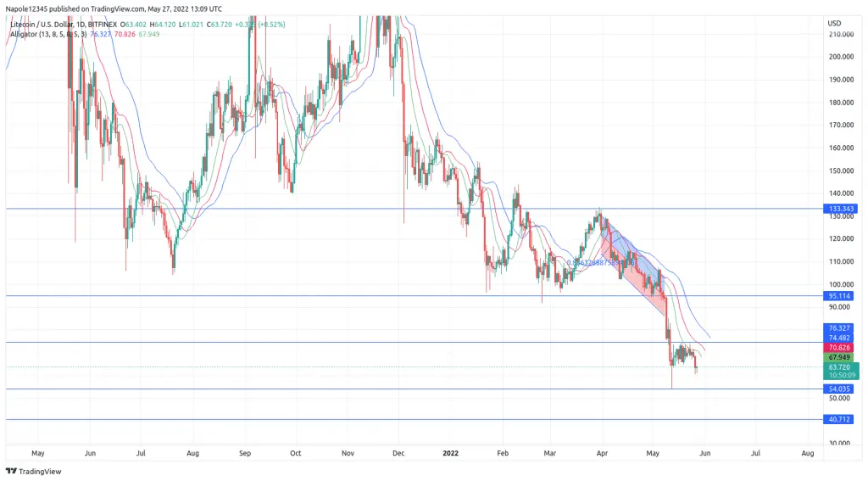This screenshot has width=868, height=481.
Task: Click the Nov label on time axis
Action: pos(348,453)
